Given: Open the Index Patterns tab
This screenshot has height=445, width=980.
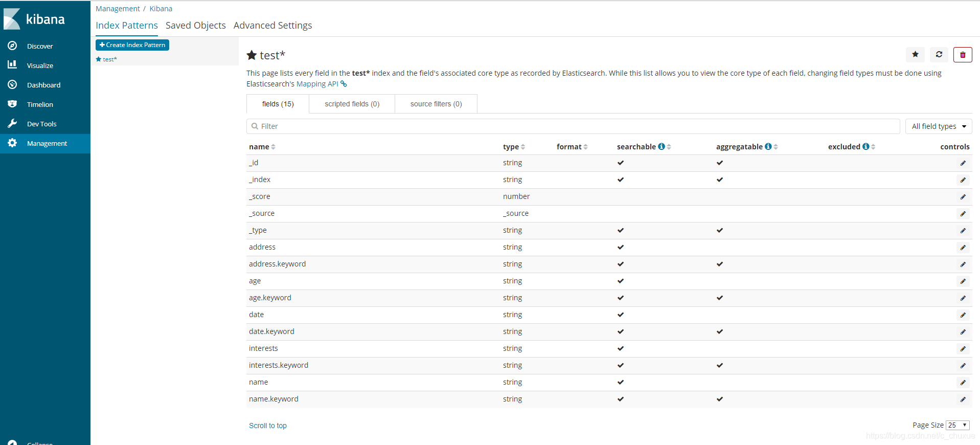Looking at the screenshot, I should click(127, 26).
